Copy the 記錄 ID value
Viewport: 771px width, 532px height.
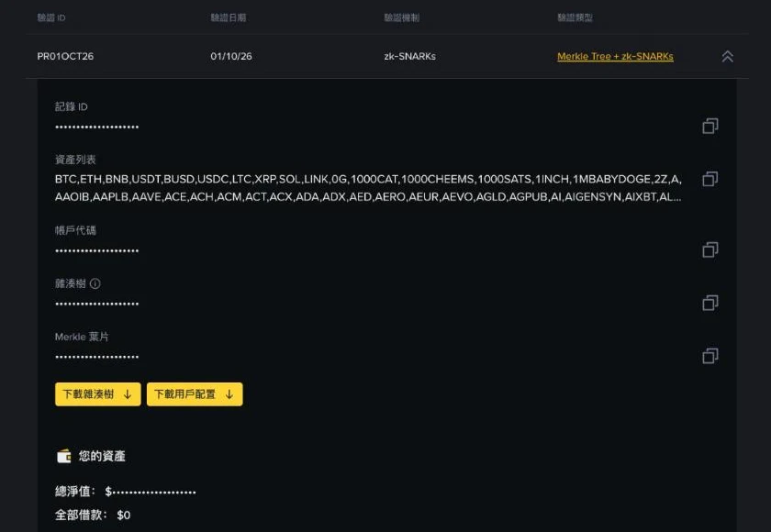point(710,127)
